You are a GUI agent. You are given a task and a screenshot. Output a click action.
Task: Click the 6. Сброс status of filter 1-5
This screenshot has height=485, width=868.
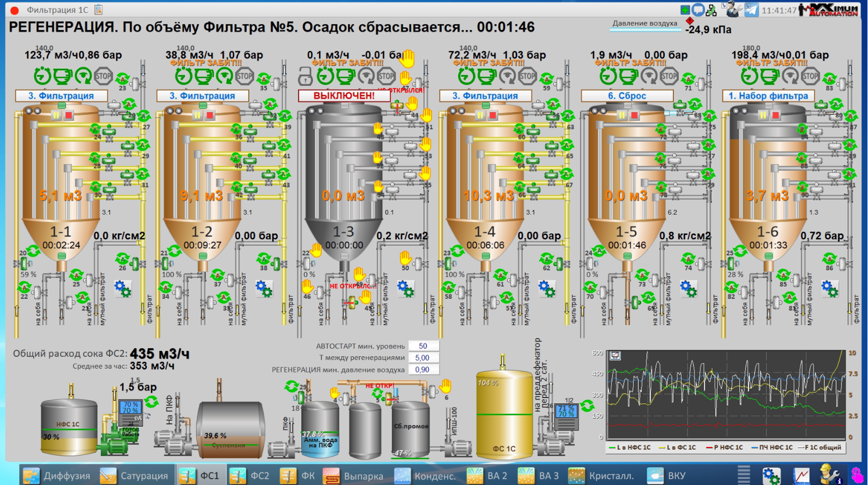click(627, 96)
